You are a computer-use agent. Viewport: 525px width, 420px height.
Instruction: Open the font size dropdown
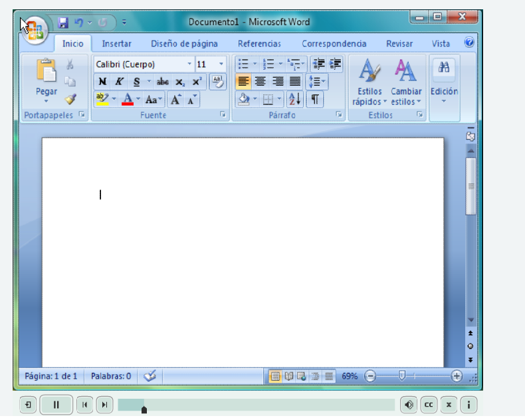[x=221, y=64]
